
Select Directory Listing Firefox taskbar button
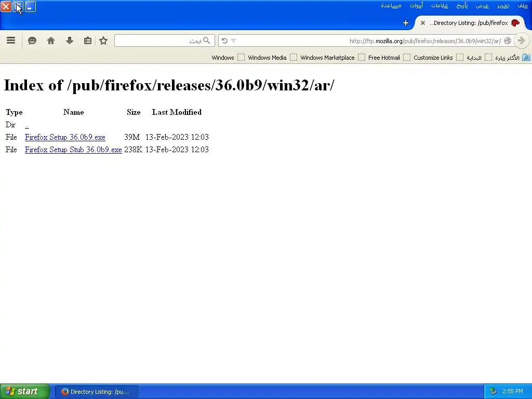pyautogui.click(x=96, y=392)
